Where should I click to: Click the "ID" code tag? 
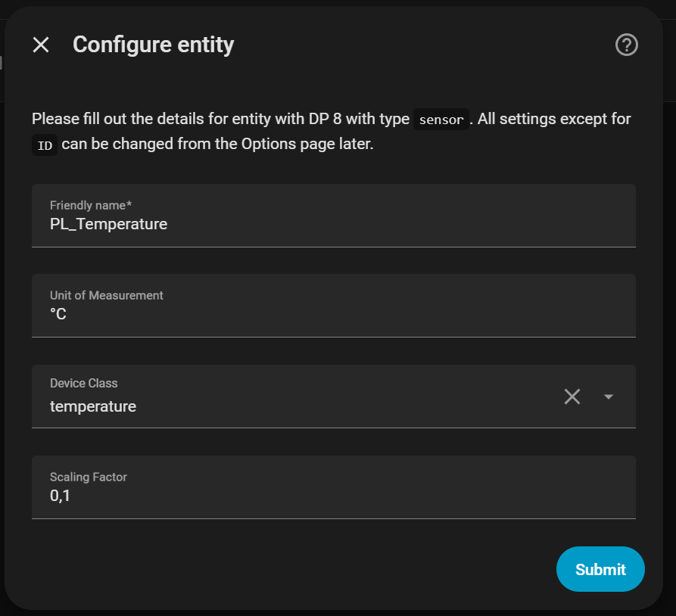45,145
